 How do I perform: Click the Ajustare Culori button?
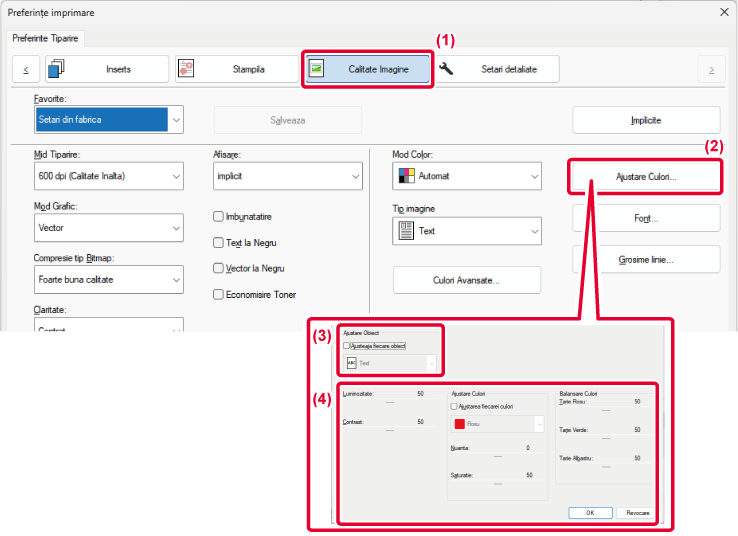645,176
